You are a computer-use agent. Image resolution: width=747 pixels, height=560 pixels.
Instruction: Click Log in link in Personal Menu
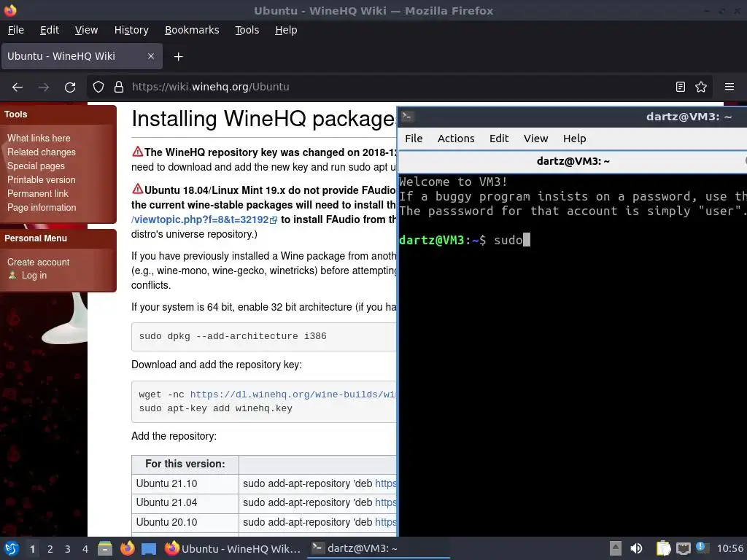(x=34, y=275)
